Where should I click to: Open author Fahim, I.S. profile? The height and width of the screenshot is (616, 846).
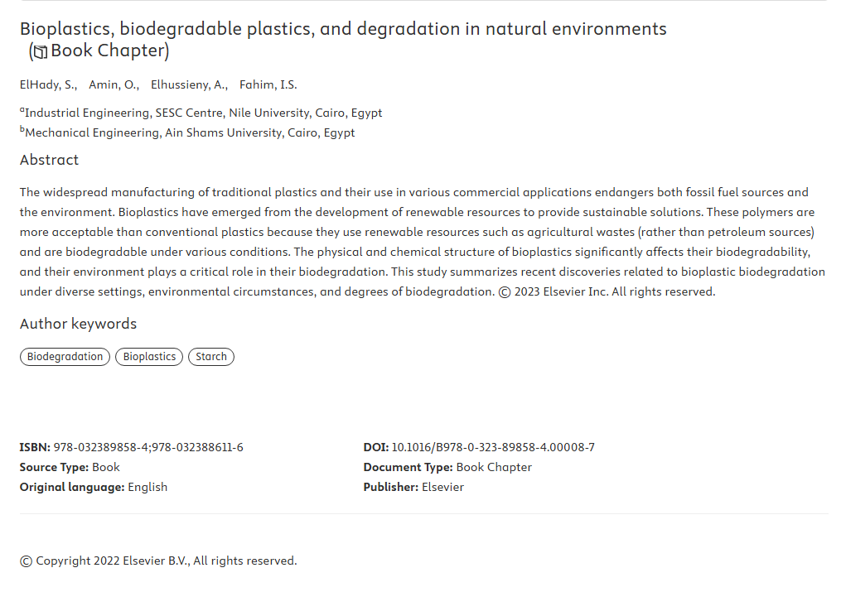(268, 84)
